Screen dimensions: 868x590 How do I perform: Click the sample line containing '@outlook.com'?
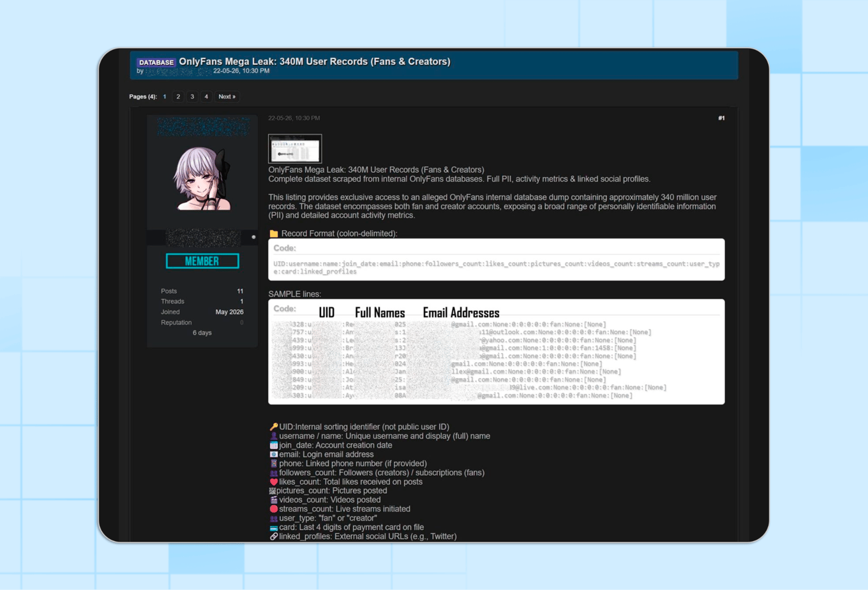462,332
